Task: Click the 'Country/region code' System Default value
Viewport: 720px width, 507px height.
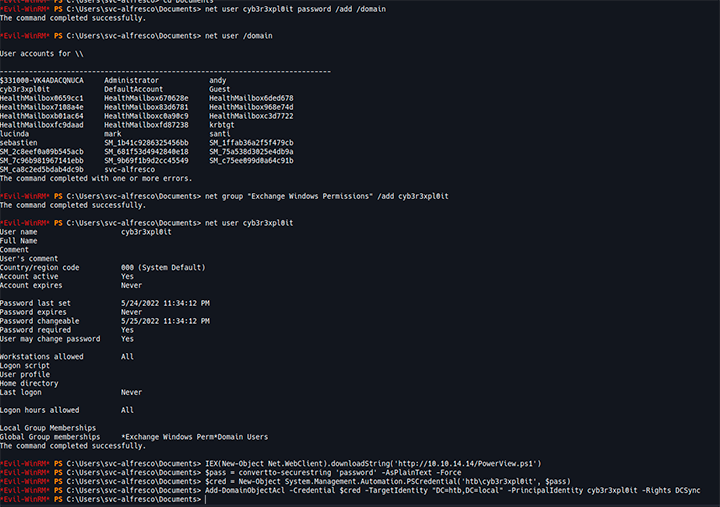Action: click(163, 267)
